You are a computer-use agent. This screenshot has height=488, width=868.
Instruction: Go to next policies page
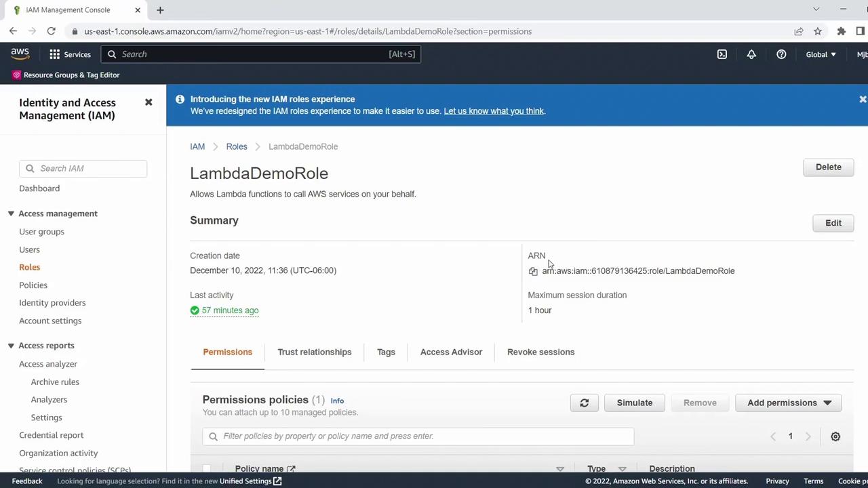pyautogui.click(x=808, y=436)
